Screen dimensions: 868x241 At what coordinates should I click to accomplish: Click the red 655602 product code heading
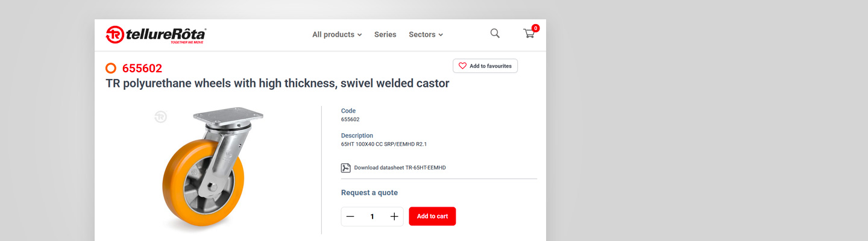tap(142, 68)
